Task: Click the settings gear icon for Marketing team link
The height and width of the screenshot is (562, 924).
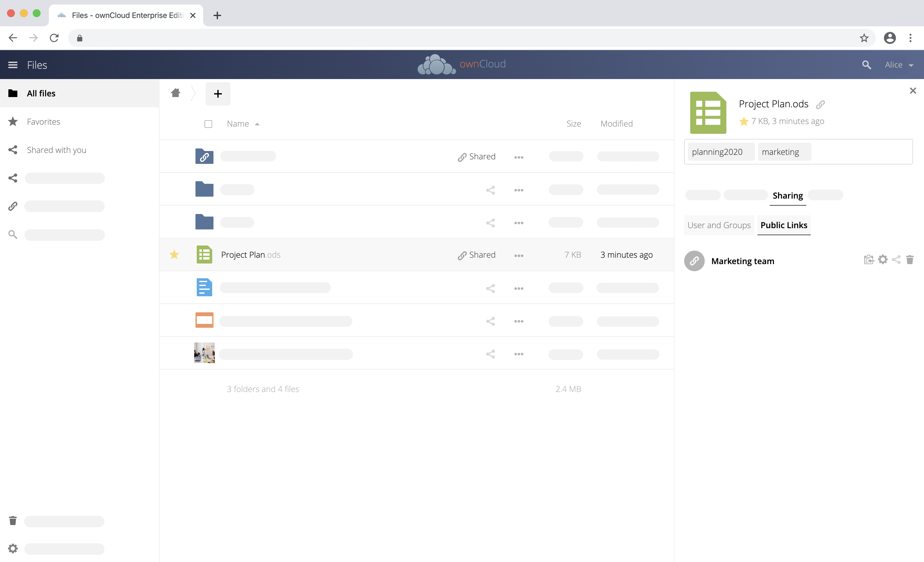Action: point(883,261)
